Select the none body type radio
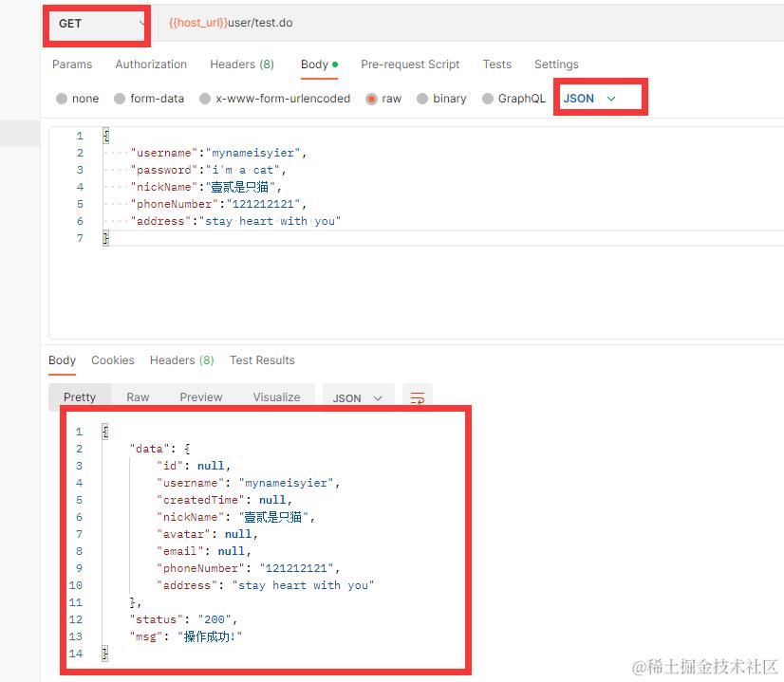This screenshot has width=784, height=682. (62, 99)
